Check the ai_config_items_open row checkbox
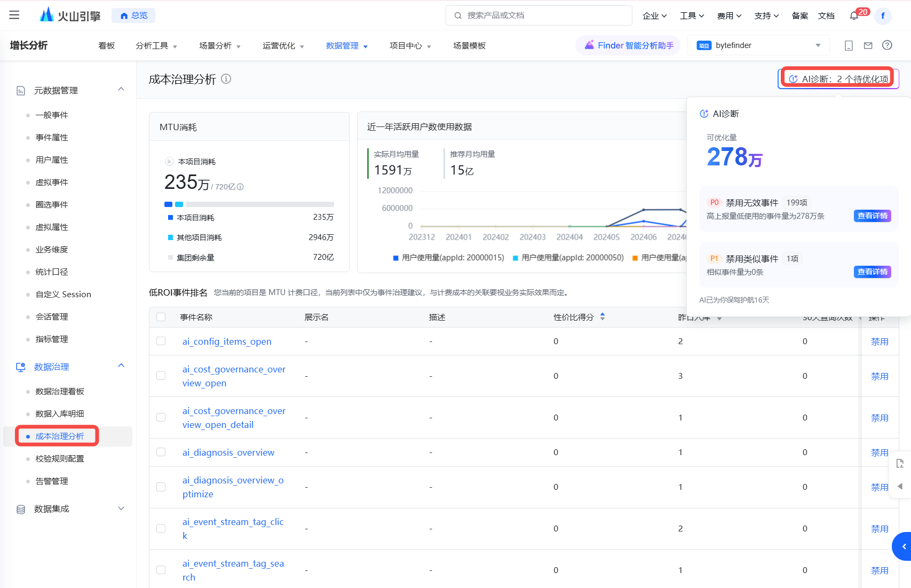 161,341
